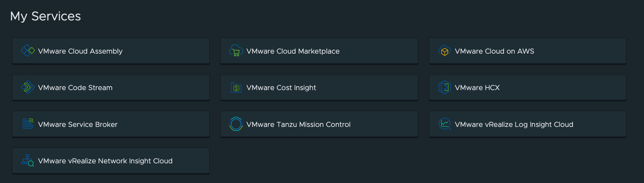Launch the VMware Service Broker label
This screenshot has width=644, height=183.
pos(78,124)
